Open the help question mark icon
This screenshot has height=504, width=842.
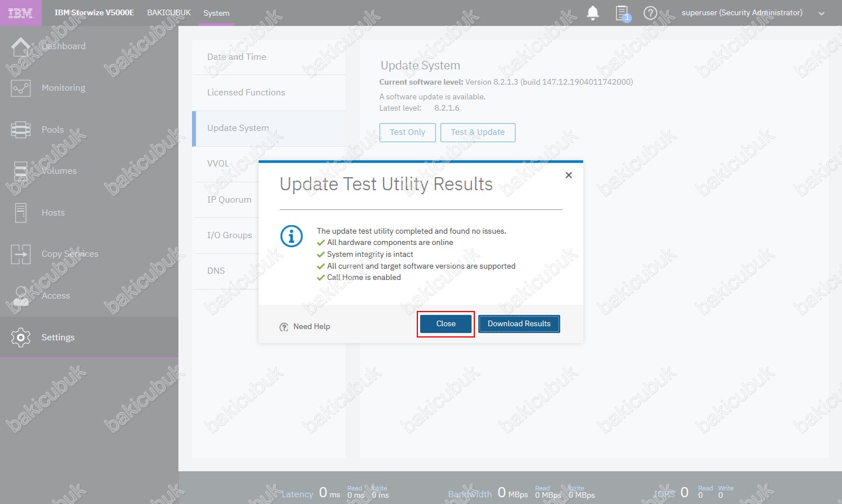tap(650, 12)
